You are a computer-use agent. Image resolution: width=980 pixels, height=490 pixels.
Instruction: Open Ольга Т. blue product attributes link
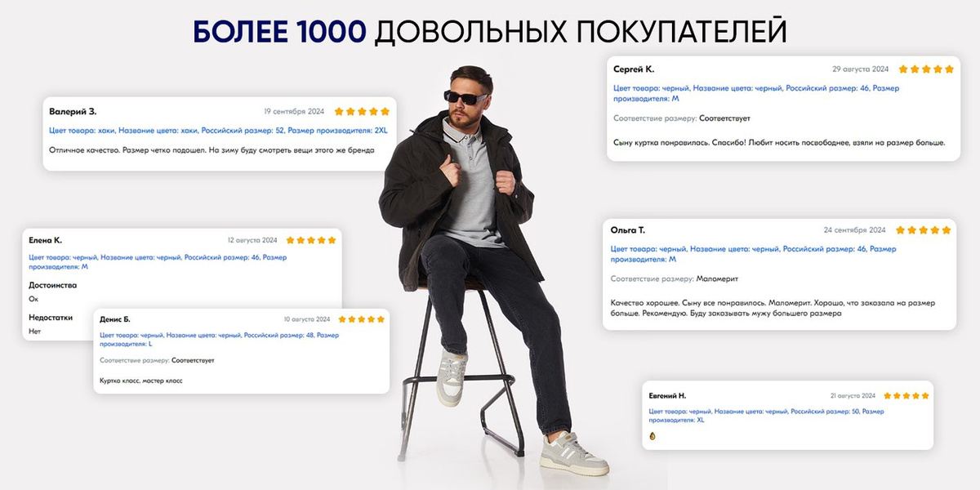[753, 254]
